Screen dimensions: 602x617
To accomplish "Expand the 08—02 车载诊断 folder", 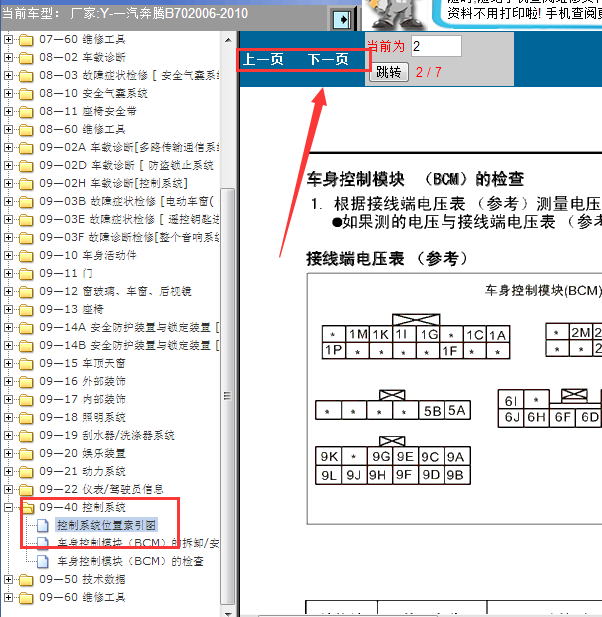I will point(8,57).
